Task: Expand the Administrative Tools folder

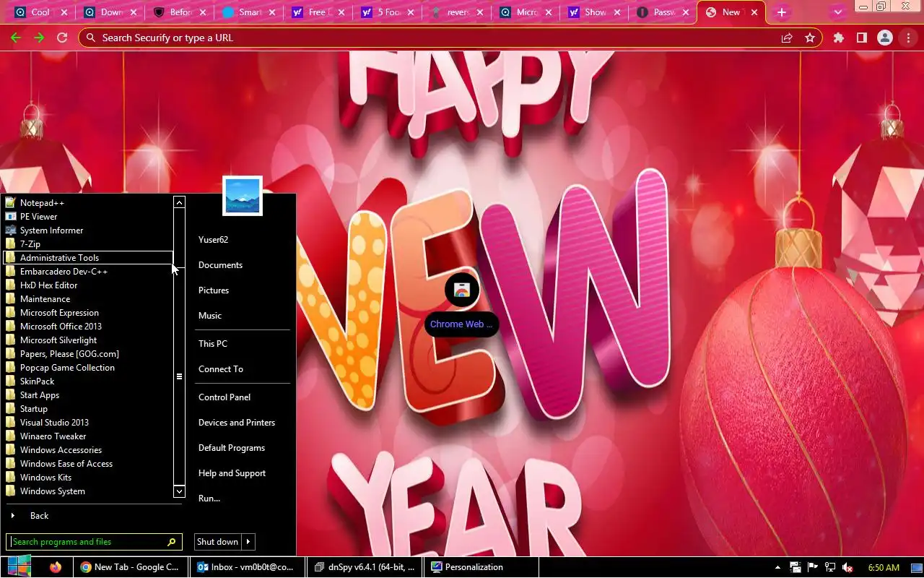Action: click(x=88, y=258)
